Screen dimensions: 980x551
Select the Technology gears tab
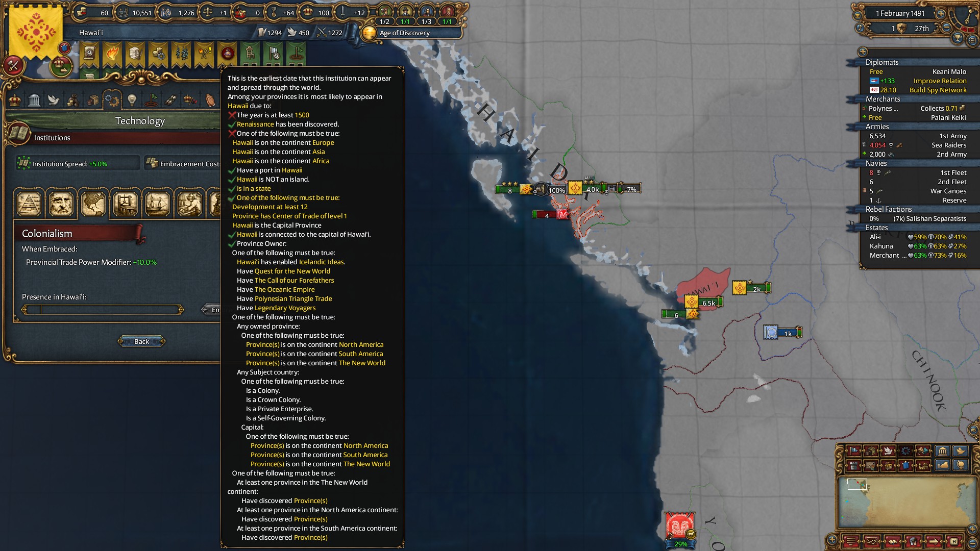112,99
